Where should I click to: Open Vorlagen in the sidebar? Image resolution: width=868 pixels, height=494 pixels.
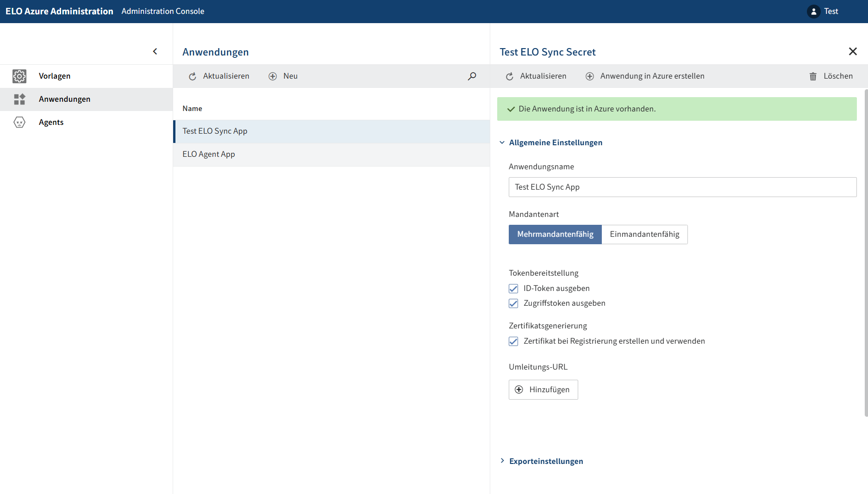(86, 76)
